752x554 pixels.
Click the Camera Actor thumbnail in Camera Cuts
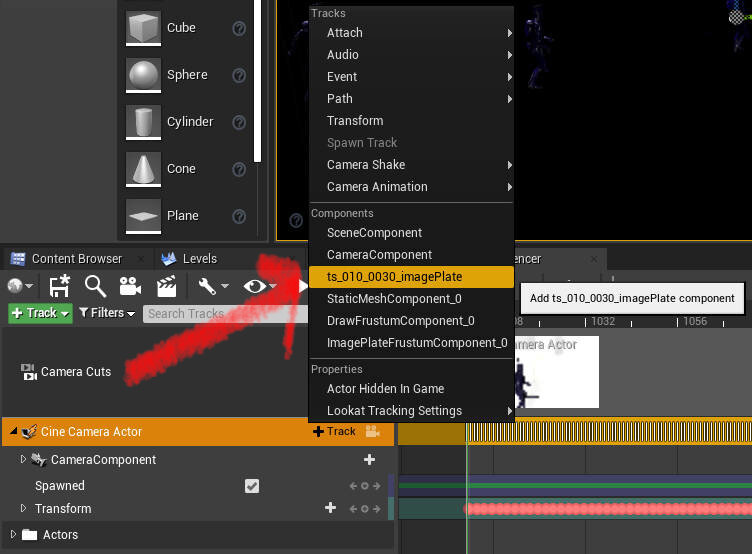tap(556, 372)
